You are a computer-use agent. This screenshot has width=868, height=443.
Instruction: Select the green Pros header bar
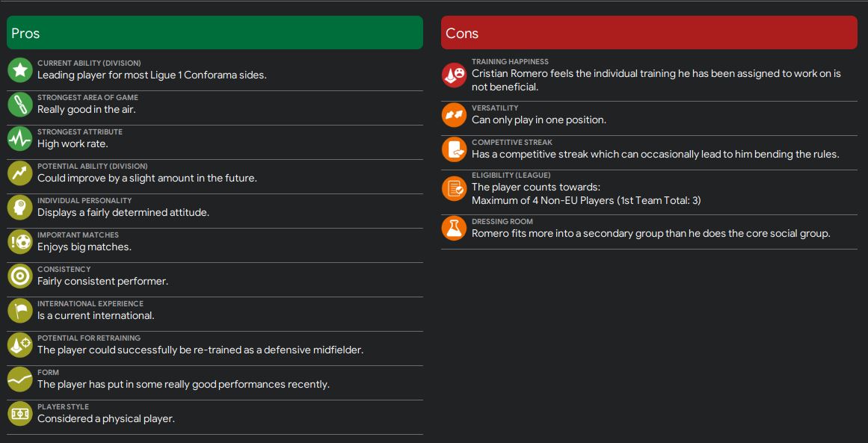215,33
